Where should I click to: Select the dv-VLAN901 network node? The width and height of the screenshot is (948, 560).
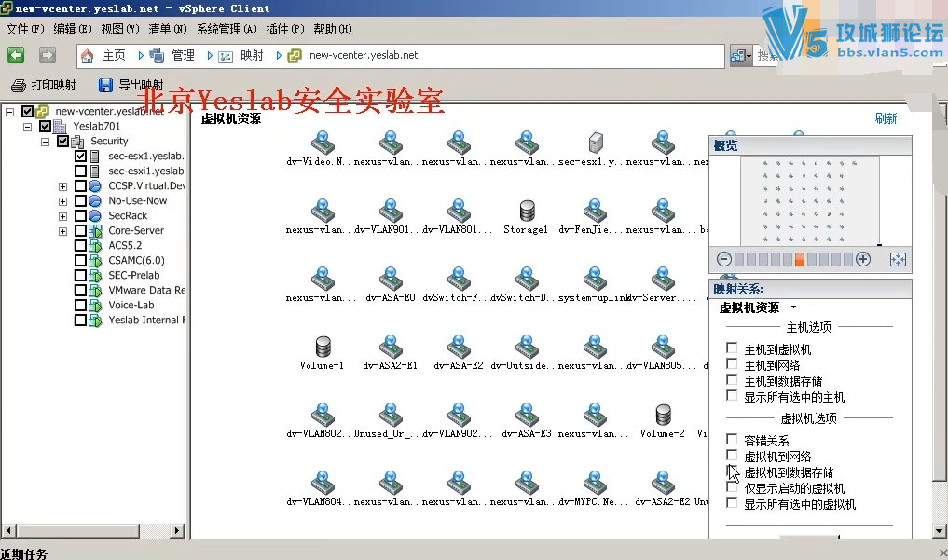pyautogui.click(x=391, y=211)
